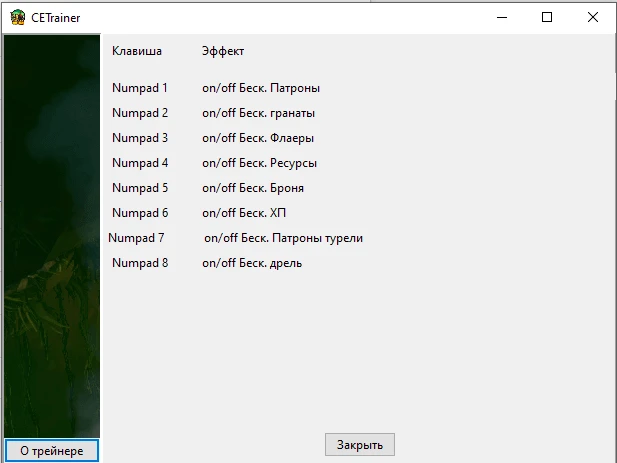Minimize the CETrainer window
Viewport: 617px width, 463px height.
502,17
